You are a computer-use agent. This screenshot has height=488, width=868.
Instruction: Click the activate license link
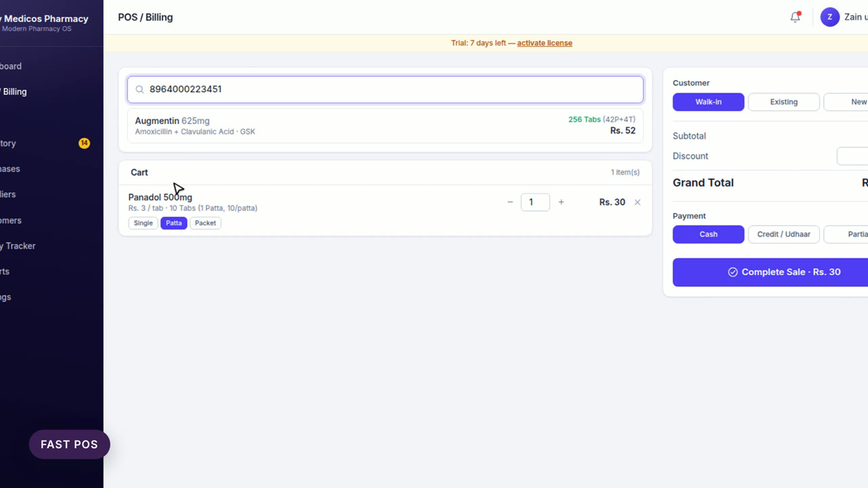click(545, 43)
